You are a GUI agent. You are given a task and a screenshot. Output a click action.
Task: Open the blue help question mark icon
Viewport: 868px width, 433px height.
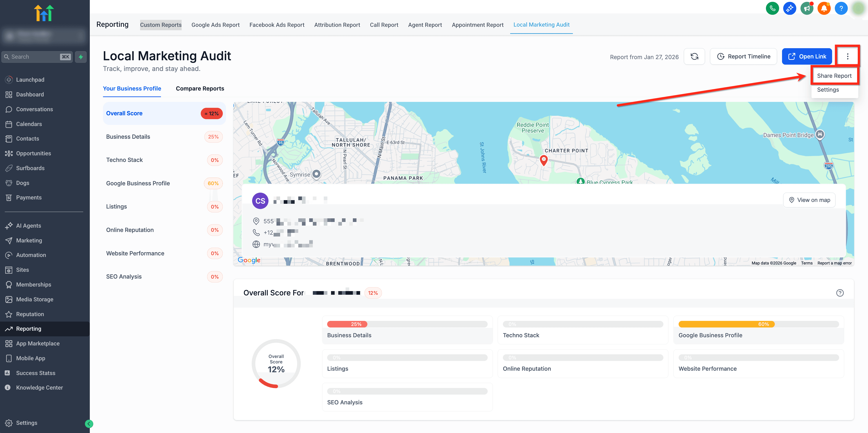(841, 8)
